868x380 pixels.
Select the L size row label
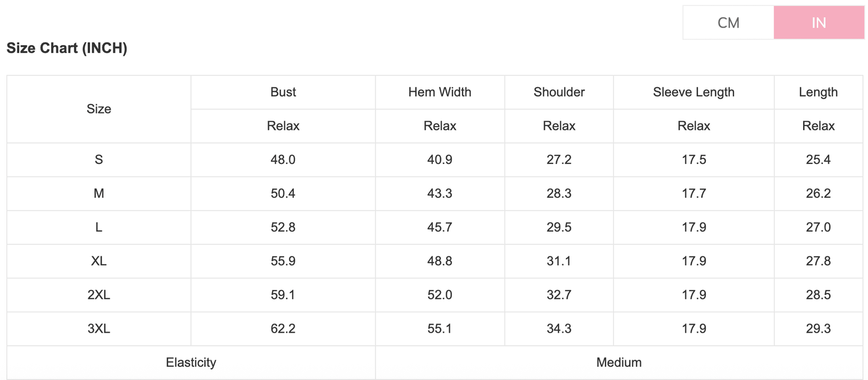coord(99,228)
